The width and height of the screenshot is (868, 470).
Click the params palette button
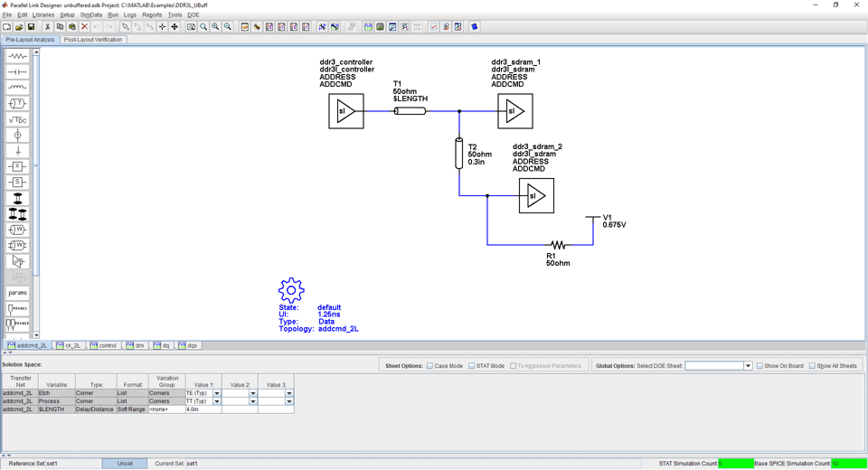[x=17, y=293]
